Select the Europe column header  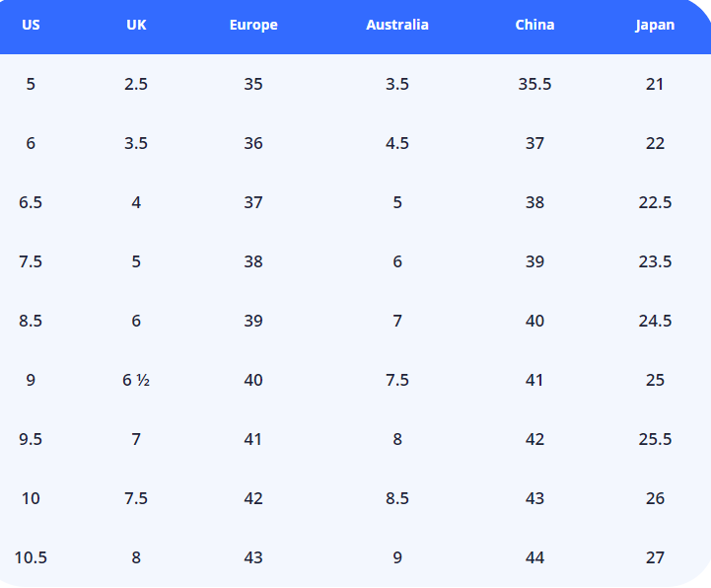(253, 25)
